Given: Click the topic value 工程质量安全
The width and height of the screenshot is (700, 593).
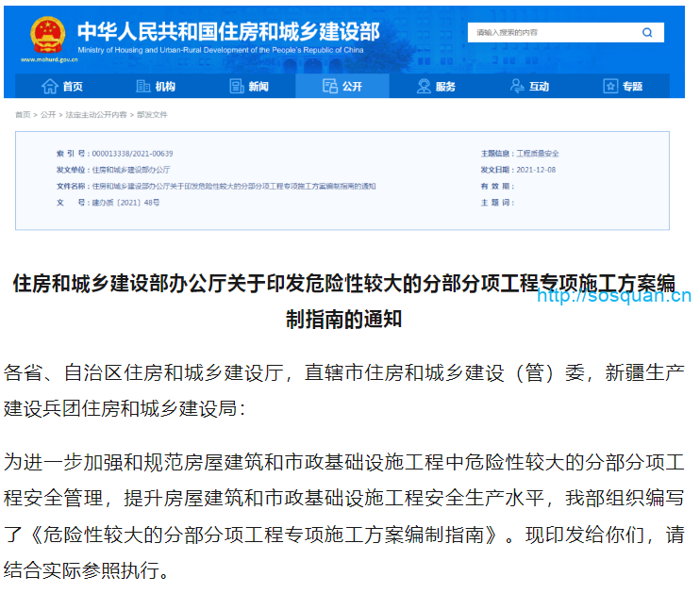Looking at the screenshot, I should [538, 154].
